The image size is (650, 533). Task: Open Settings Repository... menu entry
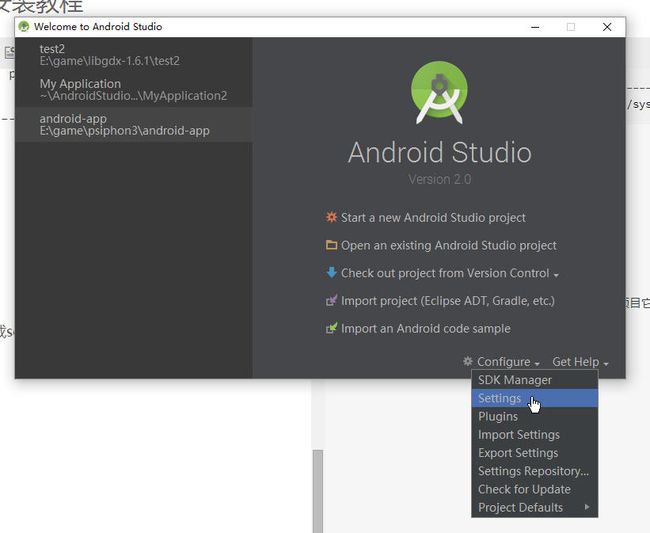coord(534,471)
